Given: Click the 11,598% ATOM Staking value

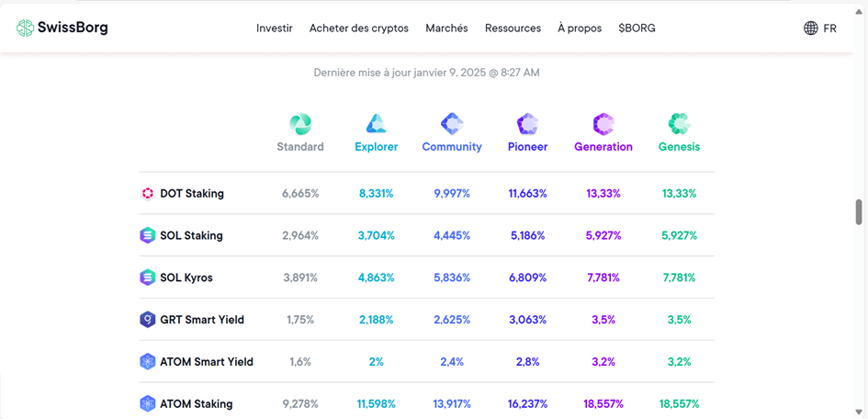Looking at the screenshot, I should tap(377, 404).
